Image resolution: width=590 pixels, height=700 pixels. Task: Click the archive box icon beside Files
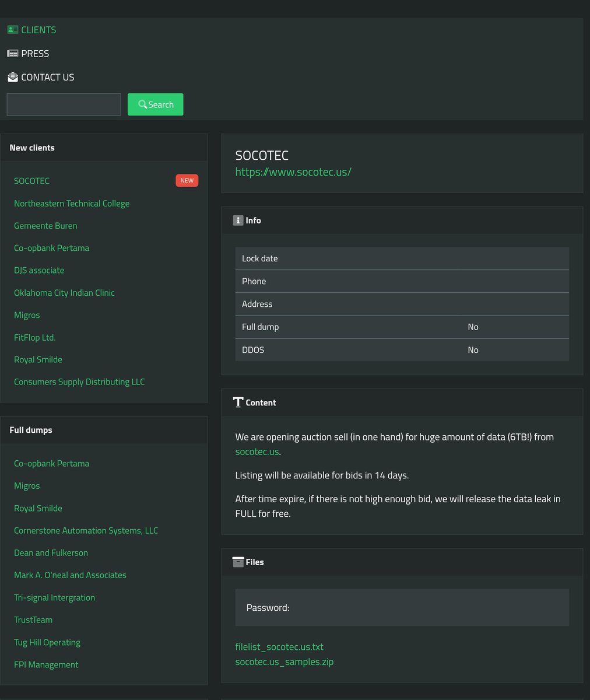pos(238,562)
